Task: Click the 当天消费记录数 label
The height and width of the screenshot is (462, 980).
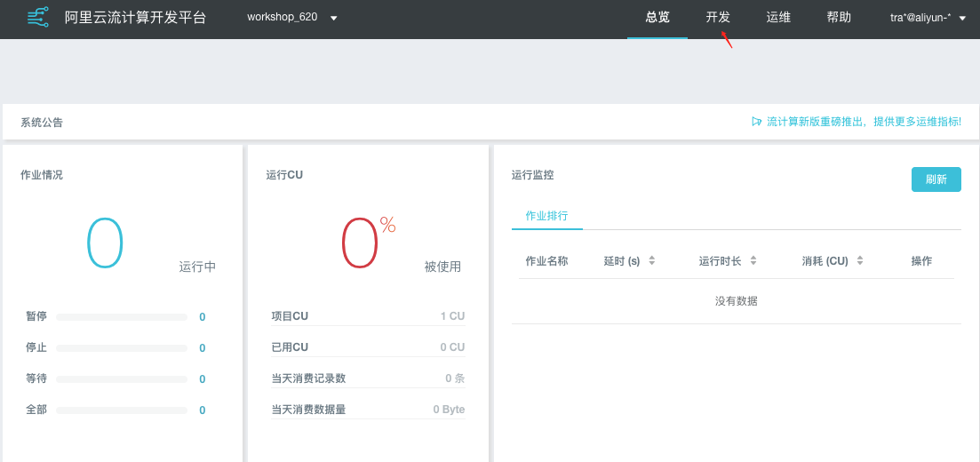Action: pyautogui.click(x=309, y=378)
